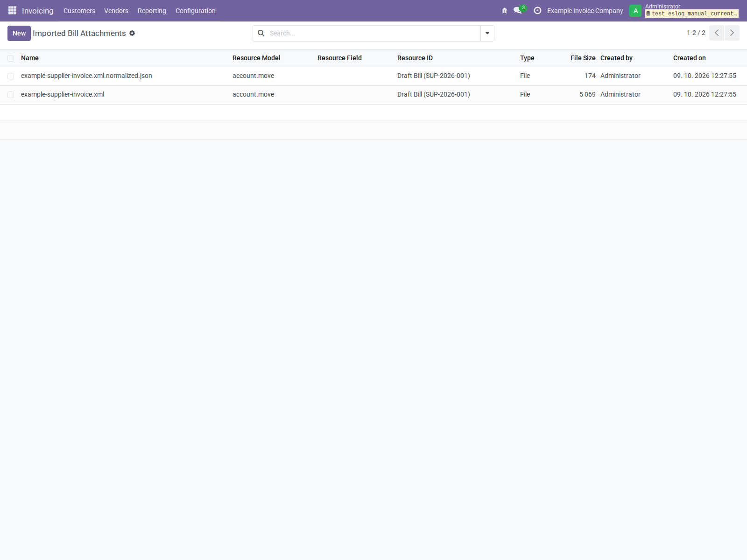Image resolution: width=747 pixels, height=560 pixels.
Task: Go to next page arrow
Action: pos(732,33)
